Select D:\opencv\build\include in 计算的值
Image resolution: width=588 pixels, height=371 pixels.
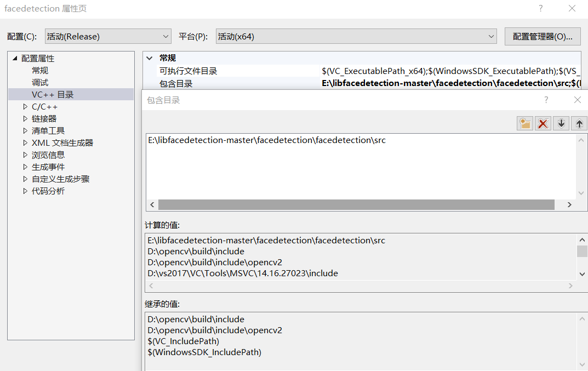point(196,252)
